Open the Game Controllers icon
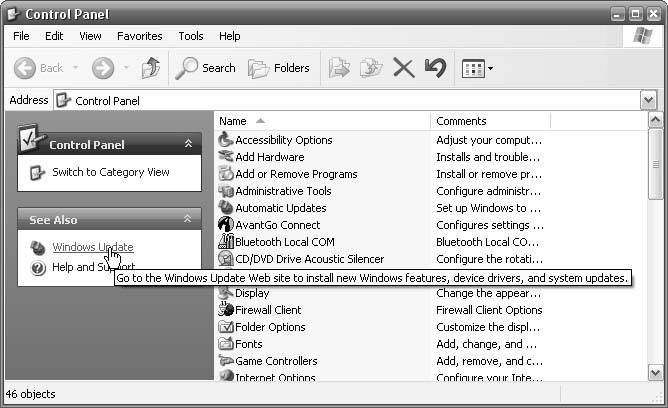This screenshot has width=668, height=408. pos(226,361)
